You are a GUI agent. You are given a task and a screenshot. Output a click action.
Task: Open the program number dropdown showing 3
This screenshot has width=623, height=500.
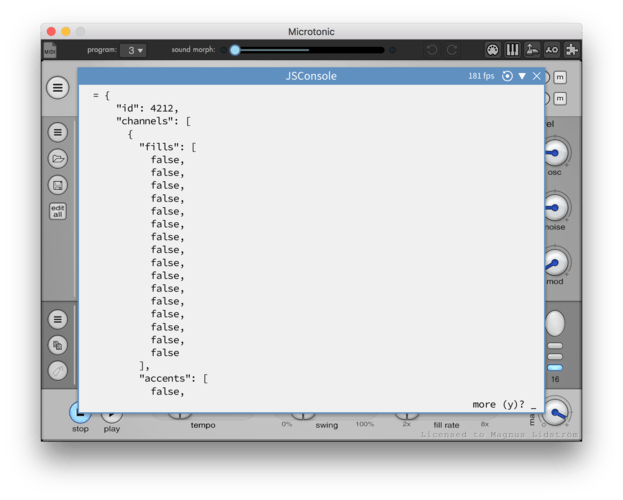[x=134, y=50]
